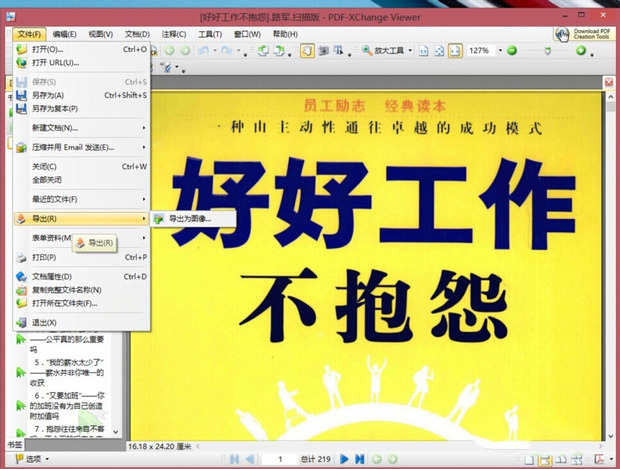
Task: Click the green minus zoom out button
Action: pyautogui.click(x=512, y=51)
